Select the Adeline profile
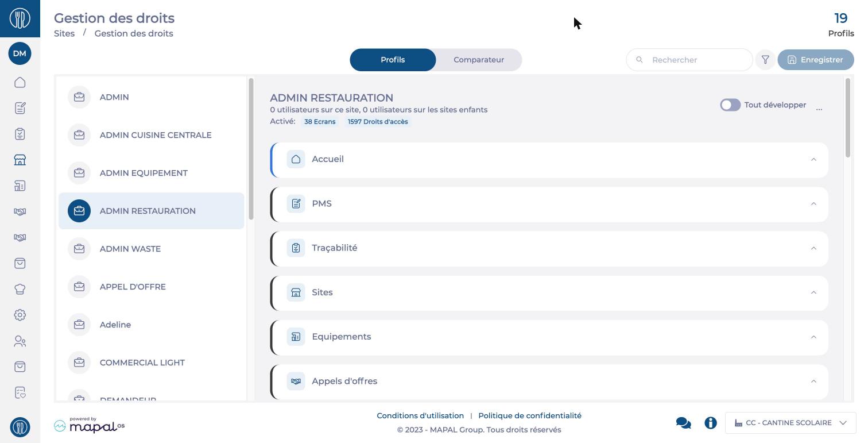The width and height of the screenshot is (868, 443). pos(152,325)
